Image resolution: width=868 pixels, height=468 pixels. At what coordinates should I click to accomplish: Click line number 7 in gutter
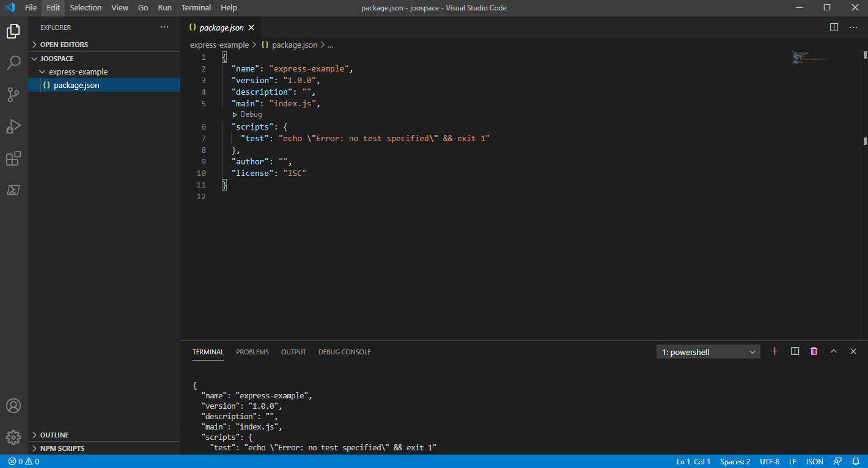click(203, 138)
